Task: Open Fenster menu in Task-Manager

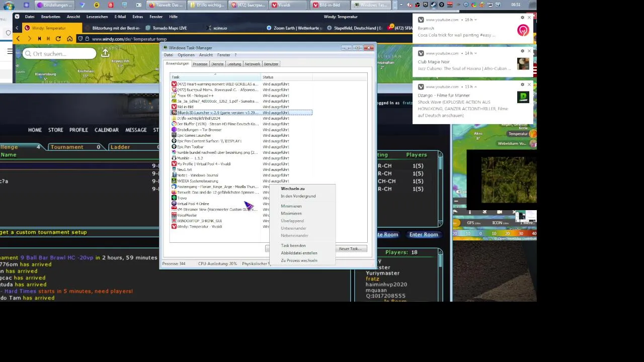Action: point(223,55)
